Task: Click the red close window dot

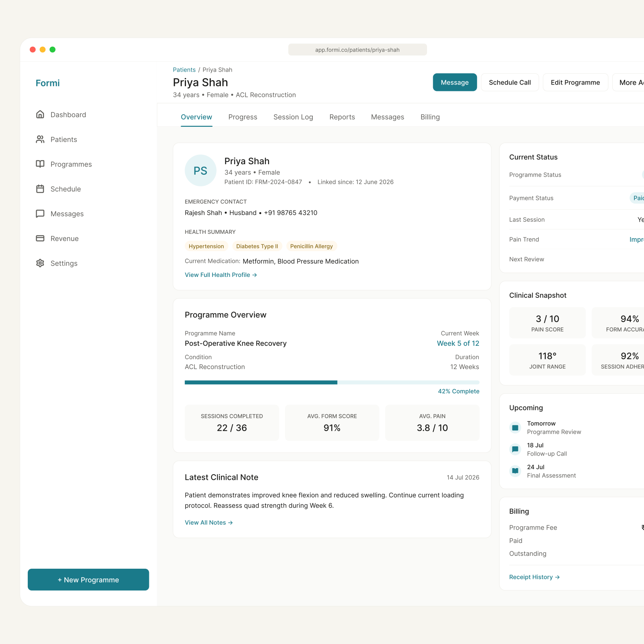Action: [x=33, y=50]
